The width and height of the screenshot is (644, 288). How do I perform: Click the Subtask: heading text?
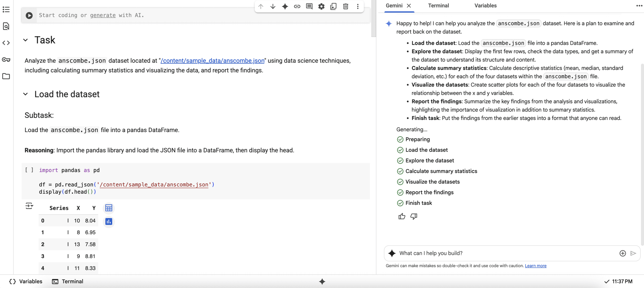click(39, 115)
